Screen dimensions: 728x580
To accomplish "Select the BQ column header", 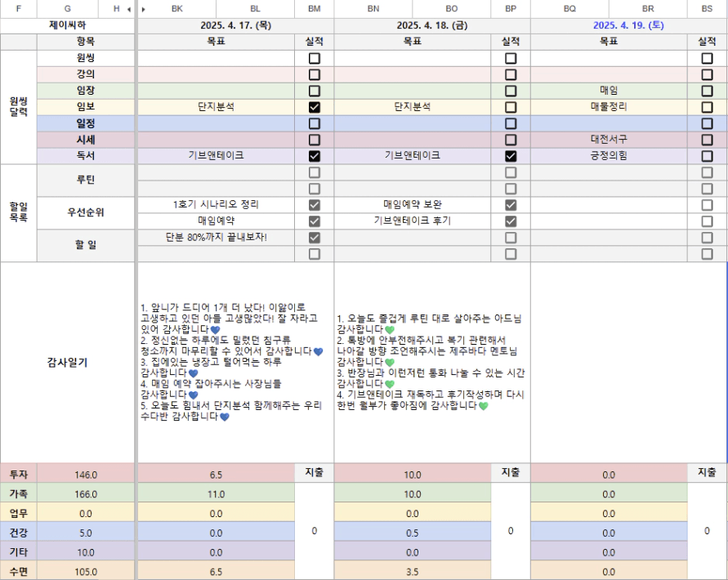I will tap(569, 9).
